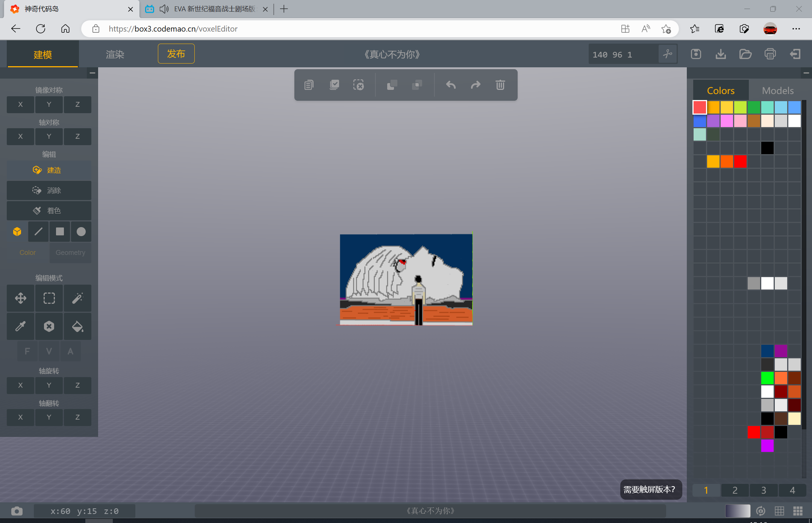
Task: Click the copy icon in floating toolbar
Action: tap(309, 85)
